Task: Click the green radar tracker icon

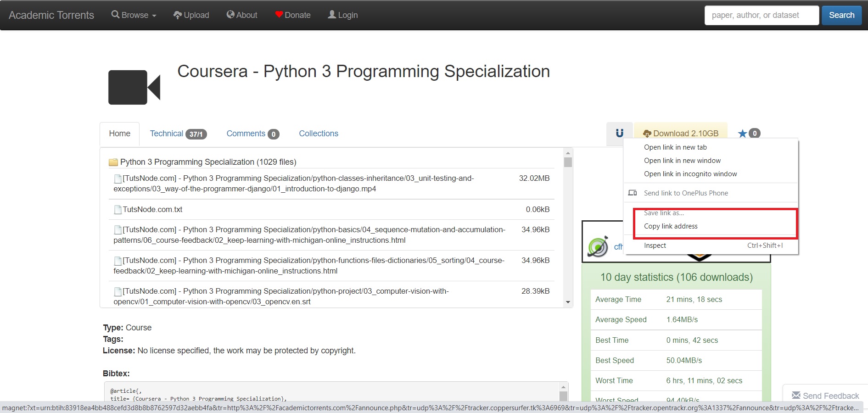Action: [598, 247]
